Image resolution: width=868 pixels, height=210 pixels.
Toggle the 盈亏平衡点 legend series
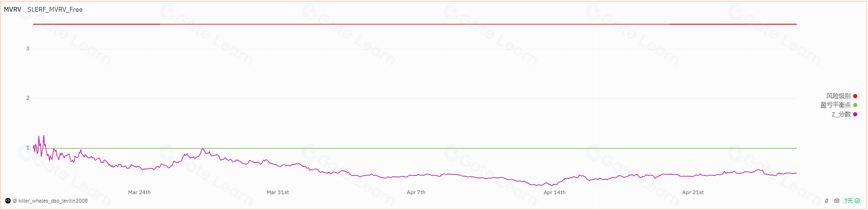point(835,105)
